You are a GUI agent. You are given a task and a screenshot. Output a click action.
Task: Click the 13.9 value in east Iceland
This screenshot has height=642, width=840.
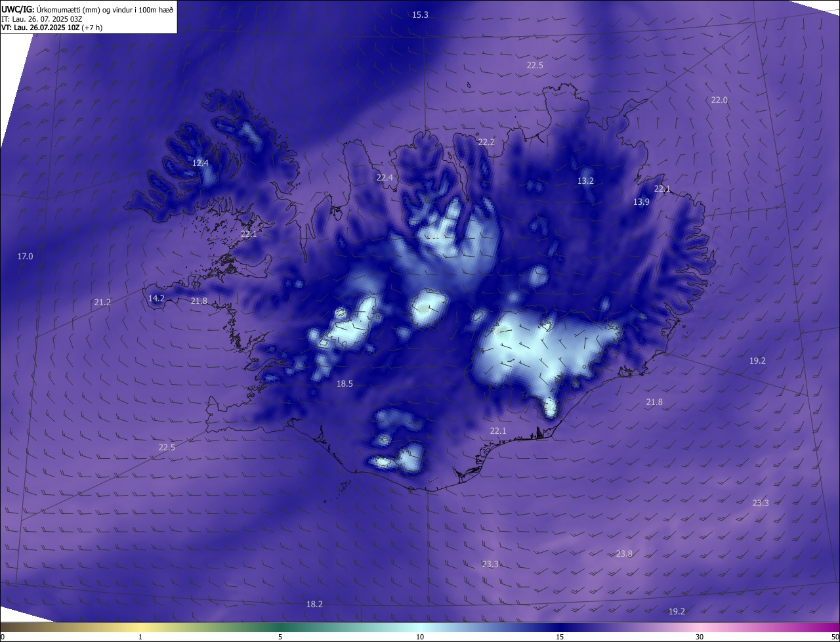(641, 202)
